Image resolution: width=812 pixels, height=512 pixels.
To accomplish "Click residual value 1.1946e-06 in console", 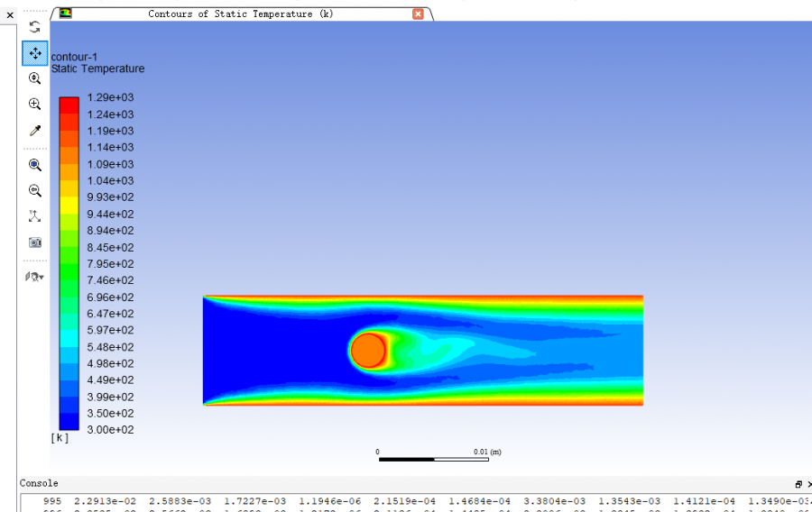I will 330,501.
